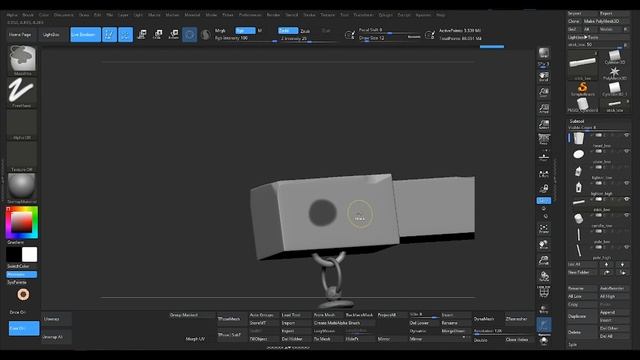Screen dimensions: 640x360
Task: Click the Scroll icon in the right shelf
Action: (x=544, y=77)
